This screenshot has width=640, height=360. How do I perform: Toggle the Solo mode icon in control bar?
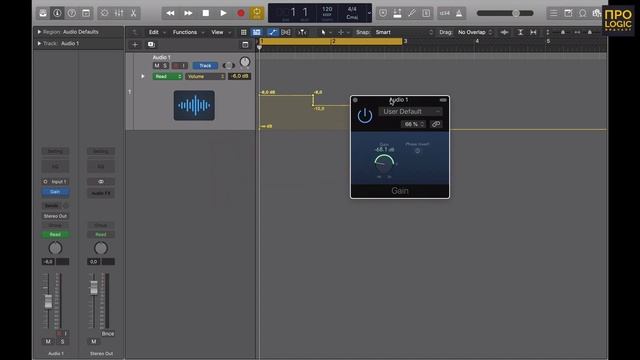click(x=426, y=13)
